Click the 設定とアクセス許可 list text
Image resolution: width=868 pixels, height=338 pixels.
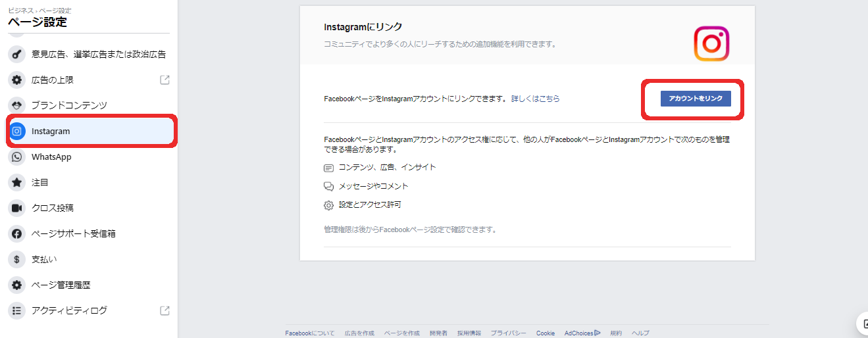pyautogui.click(x=370, y=205)
